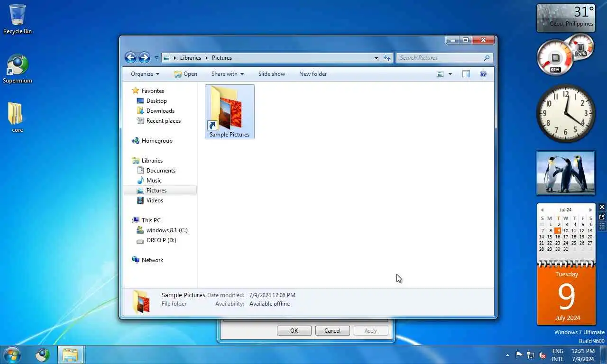Click the File Explorer taskbar button

[71, 355]
